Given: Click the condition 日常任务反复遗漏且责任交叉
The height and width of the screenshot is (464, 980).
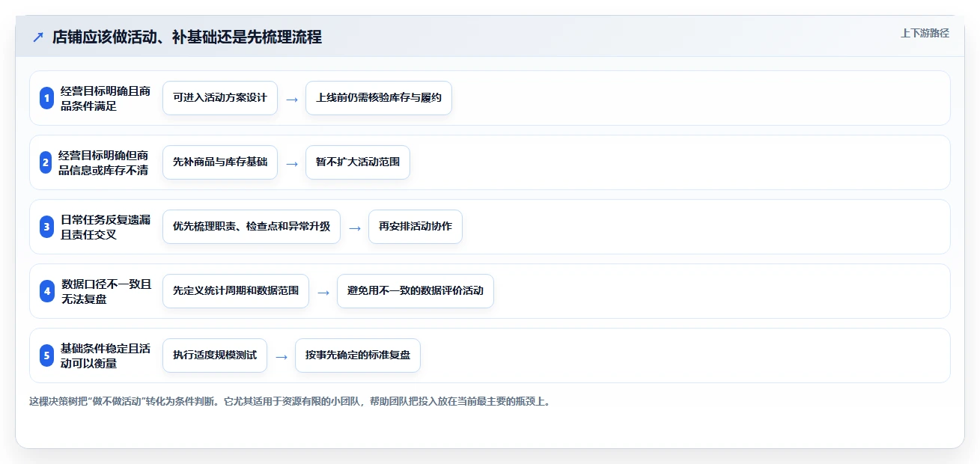Looking at the screenshot, I should pos(106,227).
